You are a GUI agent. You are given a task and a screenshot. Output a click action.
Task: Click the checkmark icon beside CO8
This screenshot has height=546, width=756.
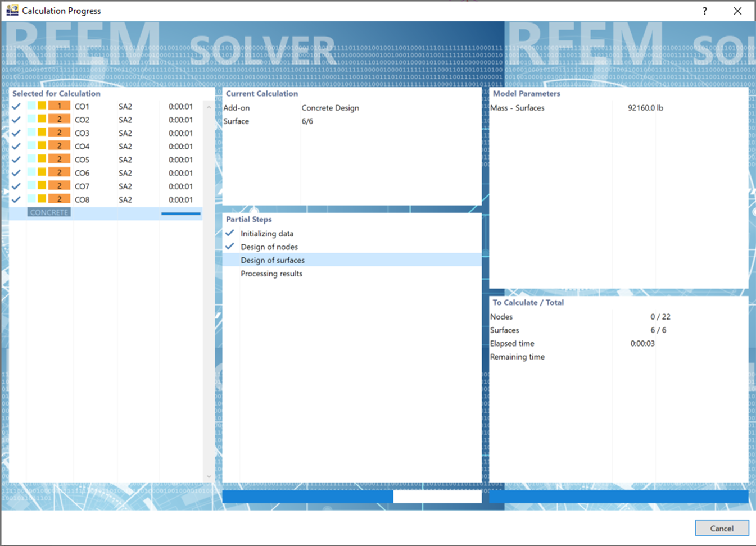point(16,199)
